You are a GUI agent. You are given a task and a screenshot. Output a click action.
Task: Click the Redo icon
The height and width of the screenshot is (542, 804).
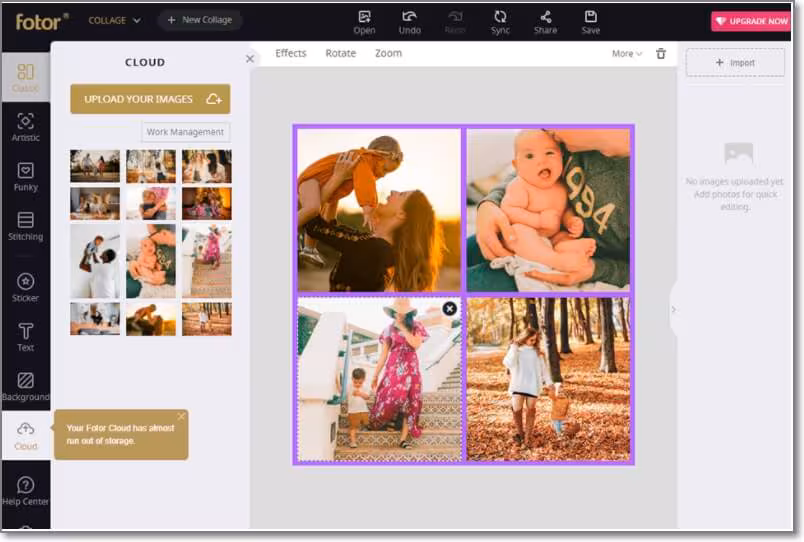455,23
